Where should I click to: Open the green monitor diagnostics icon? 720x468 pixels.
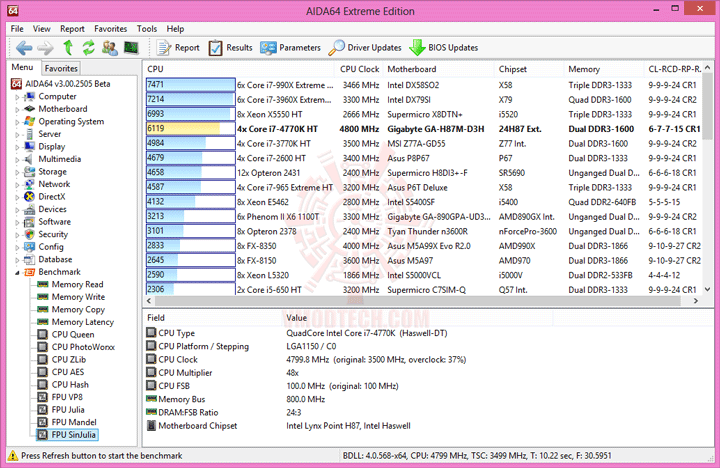pyautogui.click(x=131, y=48)
